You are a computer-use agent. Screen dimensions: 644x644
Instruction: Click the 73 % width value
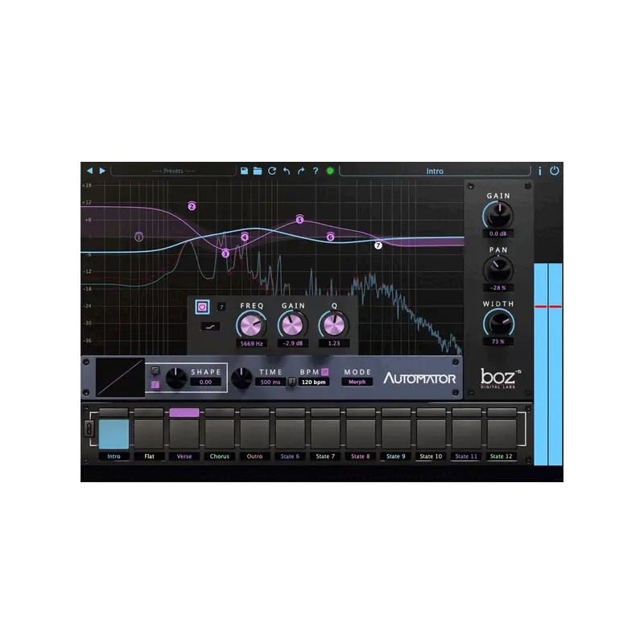498,341
